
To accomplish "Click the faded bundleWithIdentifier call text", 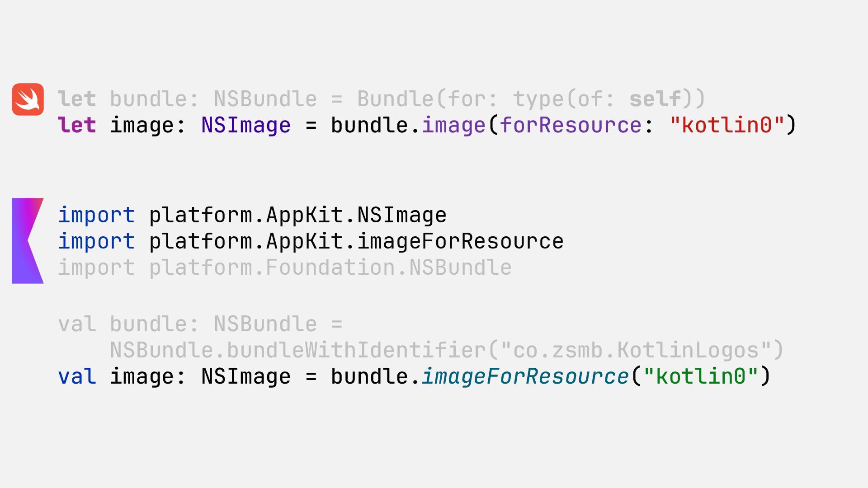I will click(x=356, y=350).
